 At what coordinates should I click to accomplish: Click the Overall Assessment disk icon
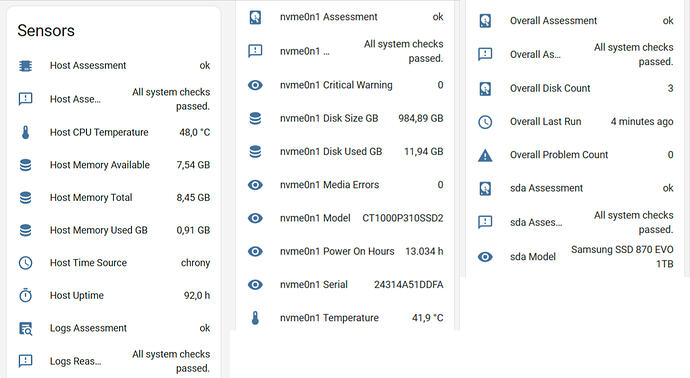pyautogui.click(x=485, y=21)
